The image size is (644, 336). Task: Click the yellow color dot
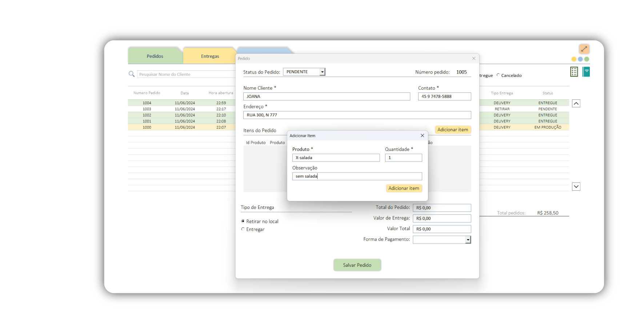[x=574, y=59]
